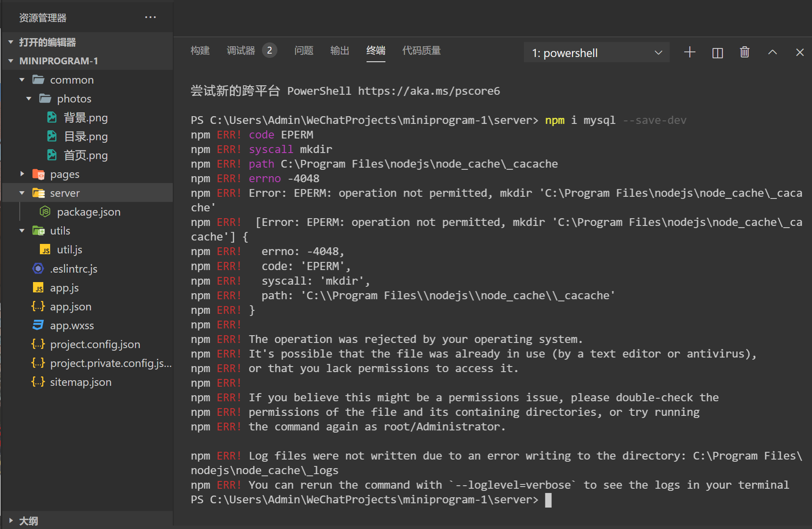Click the 'syscall mkdir' error line
The height and width of the screenshot is (529, 812).
pos(262,149)
